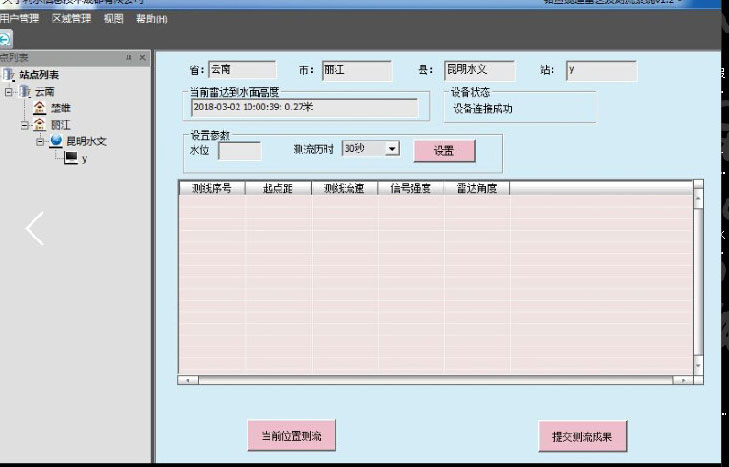Click the house icon next to 丽江

tap(40, 125)
